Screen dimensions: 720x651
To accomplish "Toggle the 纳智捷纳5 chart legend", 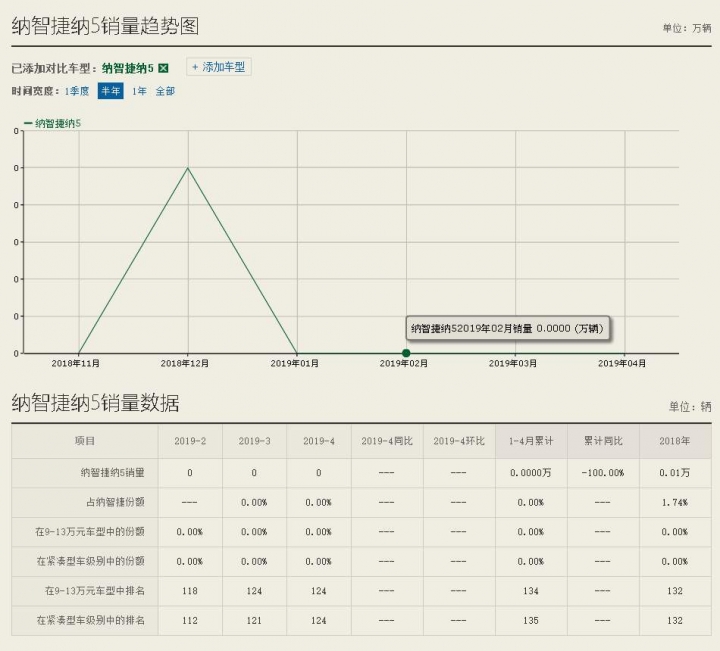I will (52, 123).
